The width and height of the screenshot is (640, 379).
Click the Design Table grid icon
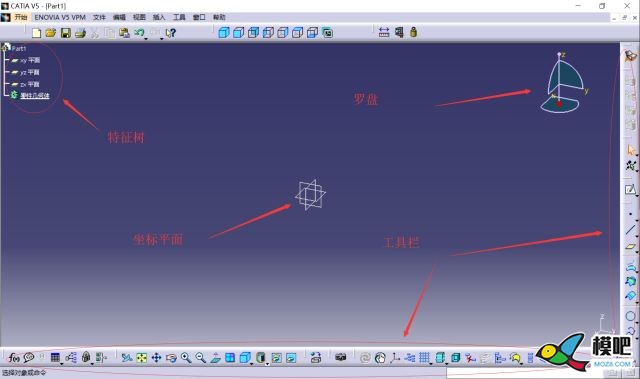(x=55, y=358)
